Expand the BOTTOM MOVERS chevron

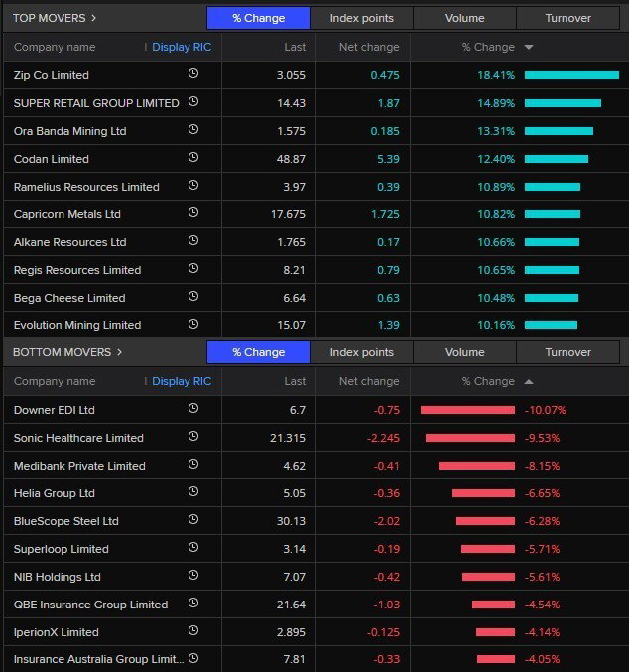[119, 352]
